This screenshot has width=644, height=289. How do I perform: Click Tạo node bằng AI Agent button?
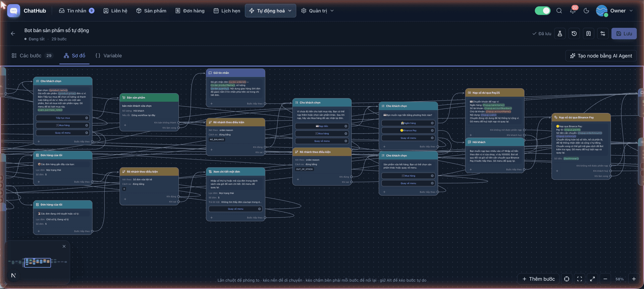point(601,56)
